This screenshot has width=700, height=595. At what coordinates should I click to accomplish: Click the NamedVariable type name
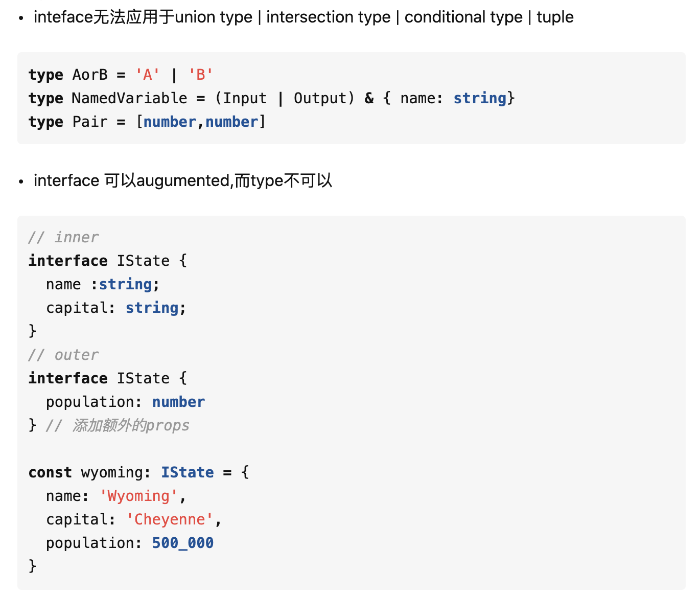click(x=129, y=98)
